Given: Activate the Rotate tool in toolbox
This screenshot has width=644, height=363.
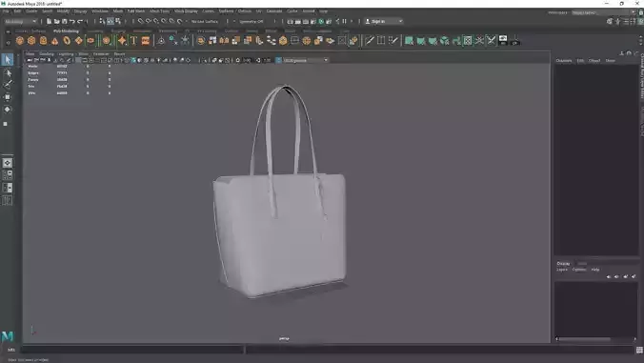Looking at the screenshot, I should [x=8, y=110].
